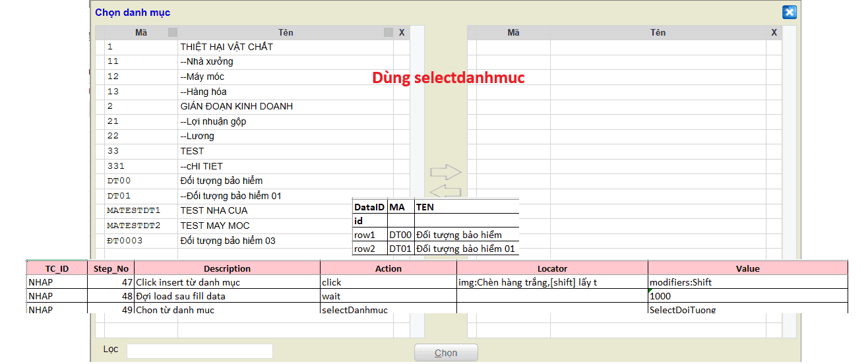The width and height of the screenshot is (868, 364).
Task: Click code cell DT01 in left list
Action: 141,197
